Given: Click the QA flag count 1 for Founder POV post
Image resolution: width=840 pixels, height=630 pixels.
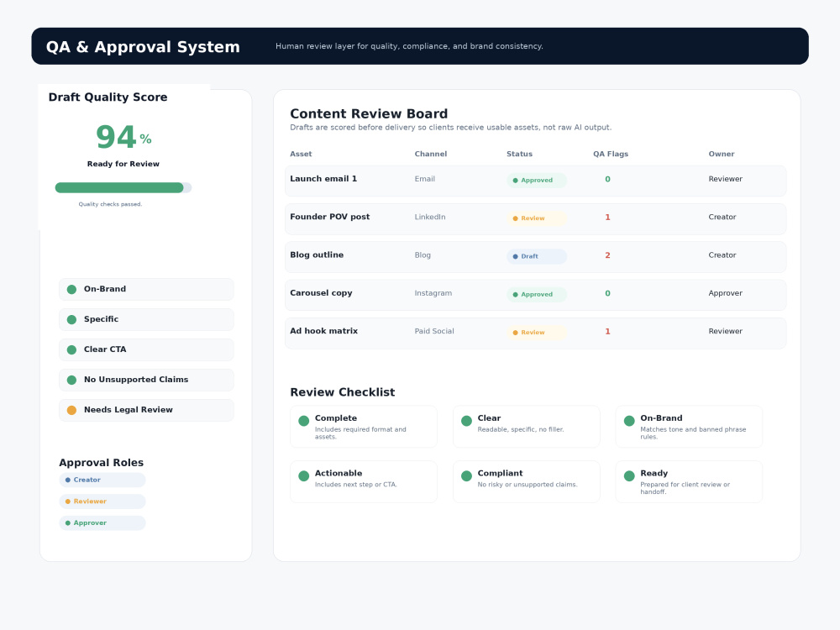Looking at the screenshot, I should point(607,218).
